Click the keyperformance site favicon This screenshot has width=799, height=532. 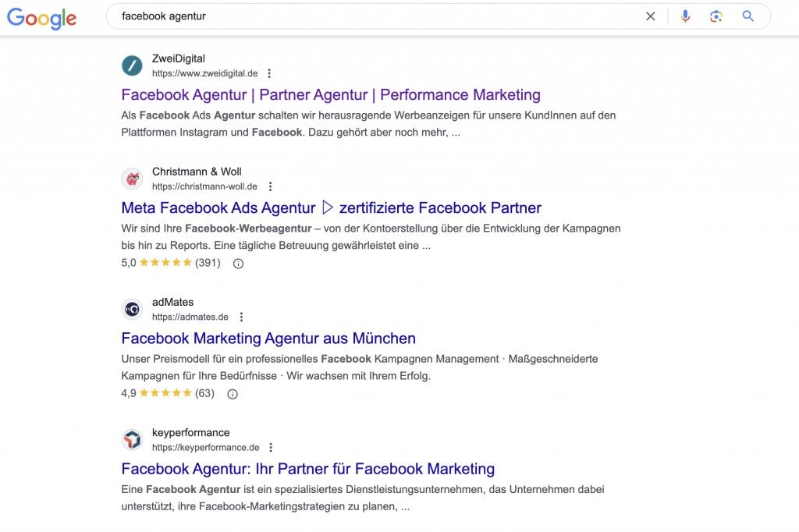[132, 440]
